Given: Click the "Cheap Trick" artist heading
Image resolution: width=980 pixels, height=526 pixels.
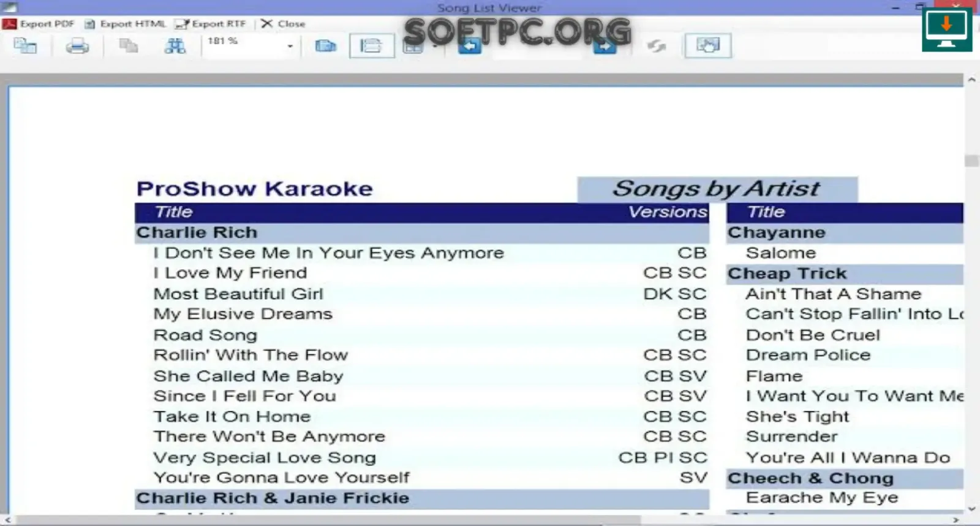Looking at the screenshot, I should tap(787, 273).
